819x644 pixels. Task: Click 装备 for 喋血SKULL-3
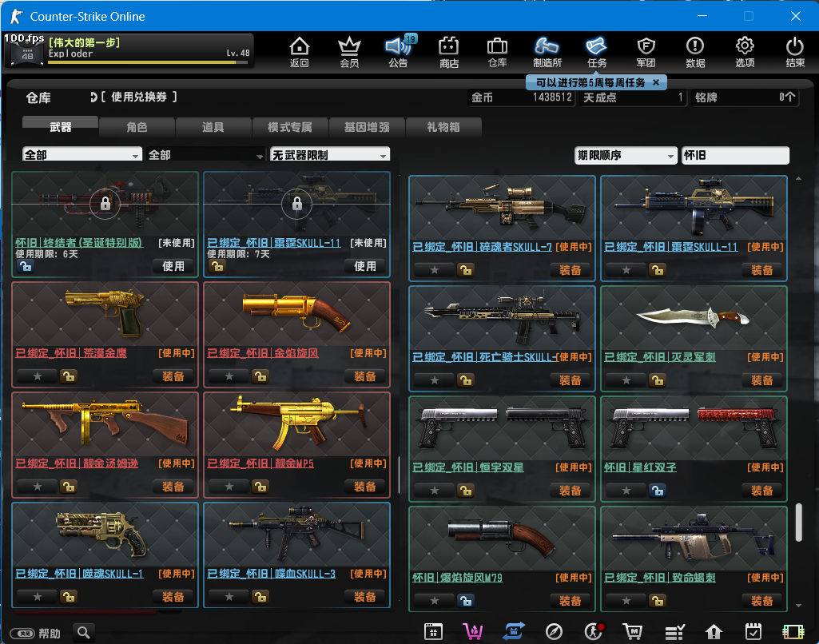click(364, 597)
